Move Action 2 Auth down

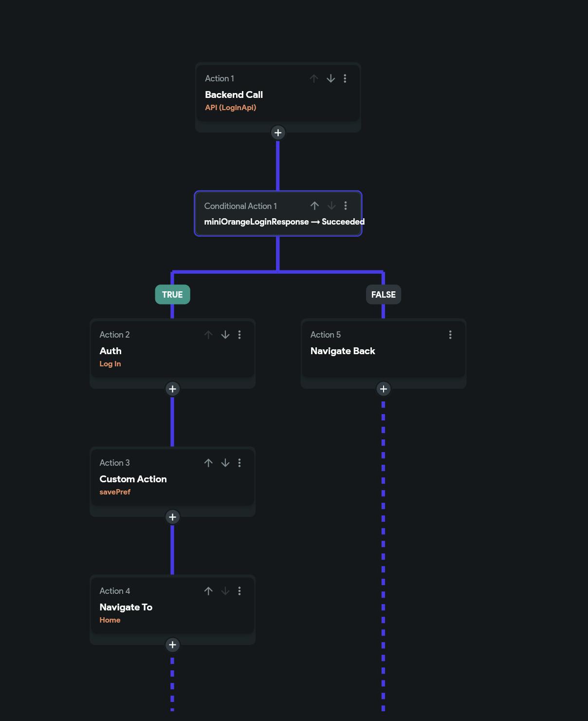click(225, 335)
